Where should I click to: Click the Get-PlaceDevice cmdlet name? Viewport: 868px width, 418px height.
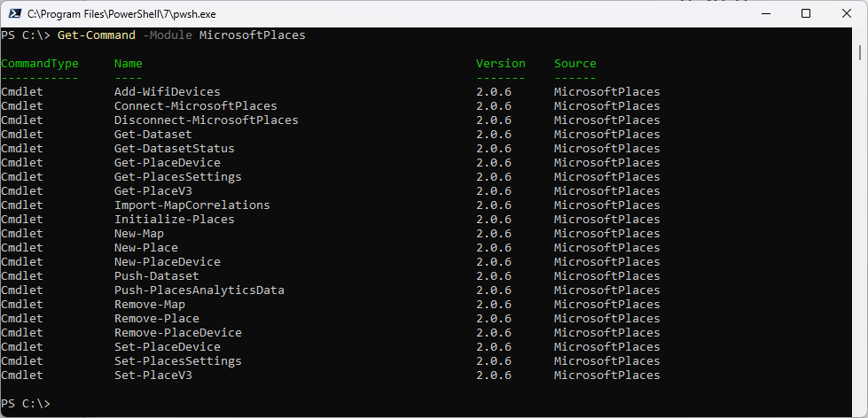pos(168,163)
